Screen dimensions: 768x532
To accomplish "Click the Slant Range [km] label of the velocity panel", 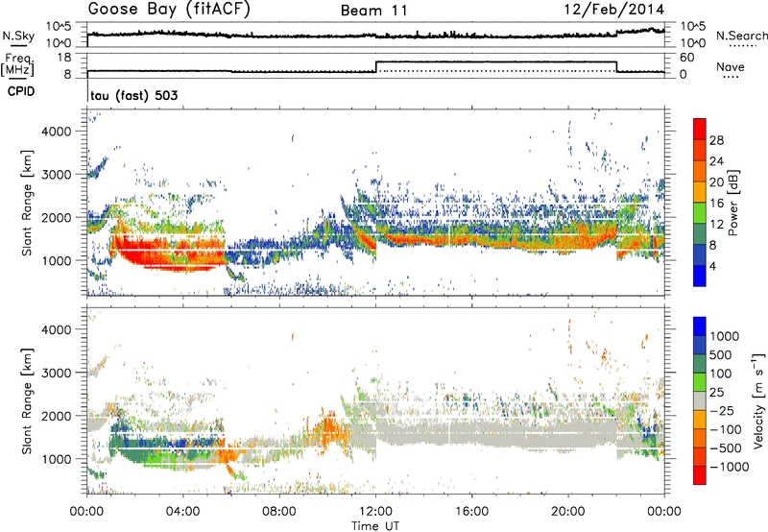I will click(27, 401).
